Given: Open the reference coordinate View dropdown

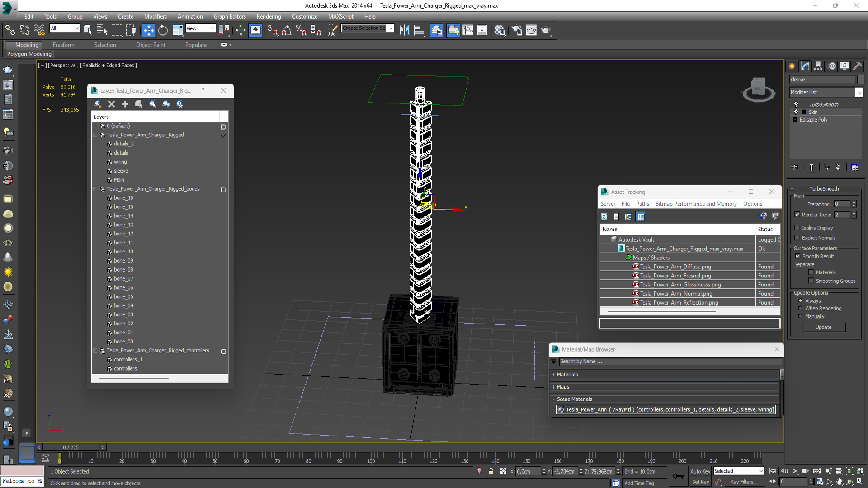Looking at the screenshot, I should point(200,28).
